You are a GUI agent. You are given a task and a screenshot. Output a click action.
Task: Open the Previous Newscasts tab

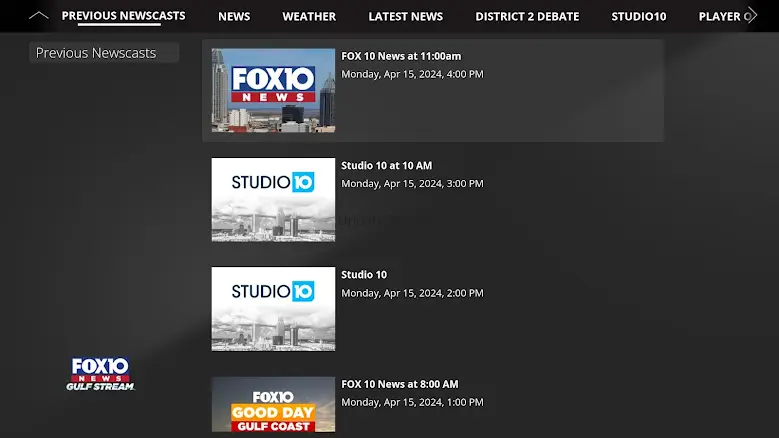[x=123, y=16]
